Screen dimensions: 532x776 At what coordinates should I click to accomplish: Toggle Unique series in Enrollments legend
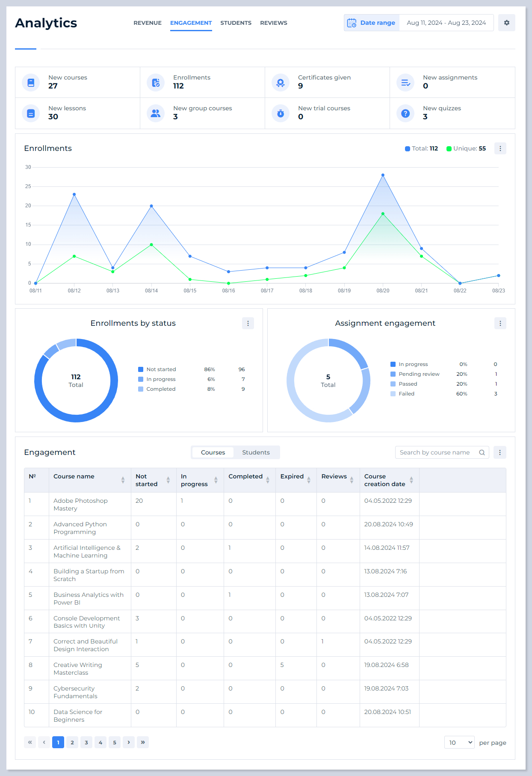click(466, 148)
